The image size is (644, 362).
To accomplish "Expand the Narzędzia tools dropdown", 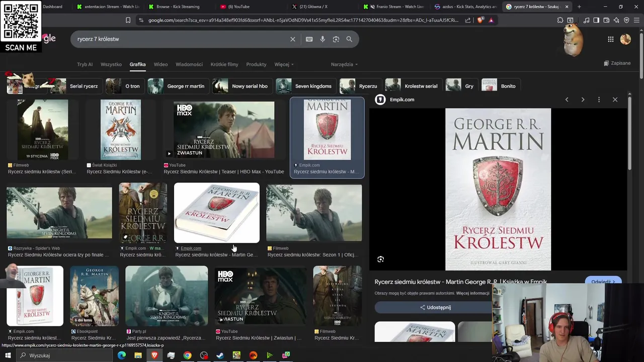I will [x=344, y=64].
